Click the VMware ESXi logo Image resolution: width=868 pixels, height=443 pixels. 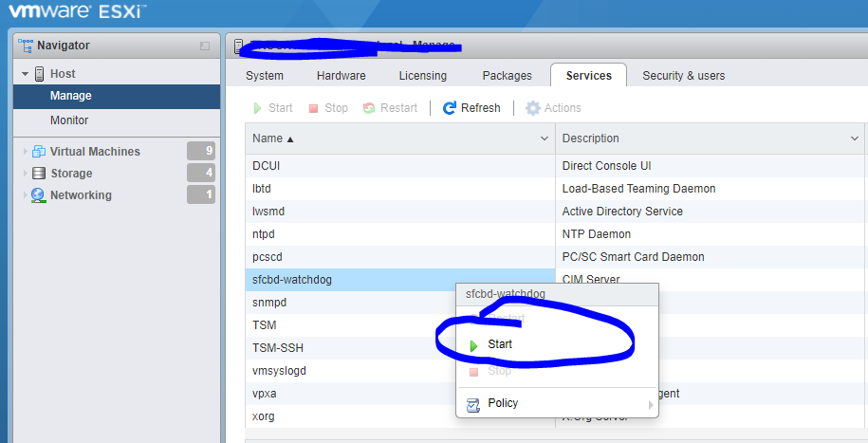tap(78, 11)
